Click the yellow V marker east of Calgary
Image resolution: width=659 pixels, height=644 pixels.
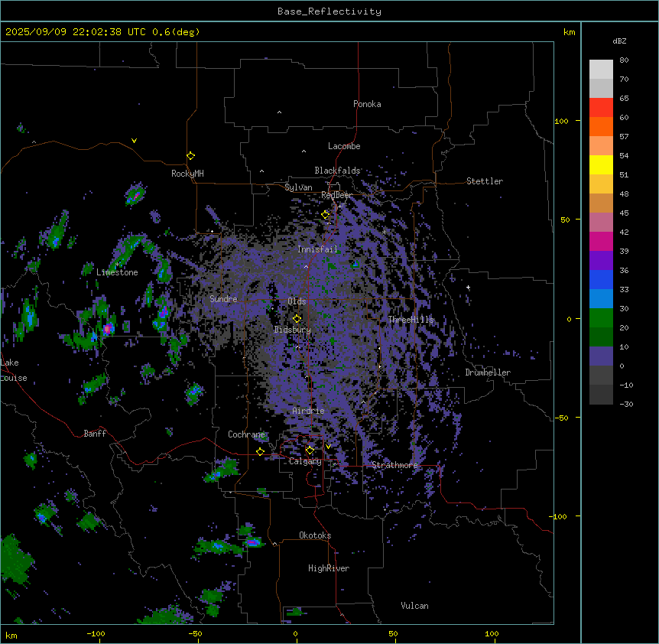click(328, 447)
